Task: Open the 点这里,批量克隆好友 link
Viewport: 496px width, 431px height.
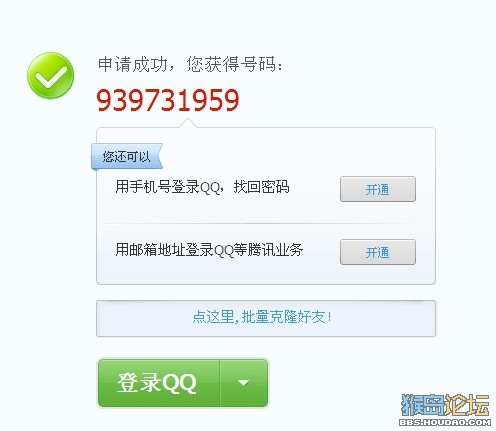Action: click(262, 317)
